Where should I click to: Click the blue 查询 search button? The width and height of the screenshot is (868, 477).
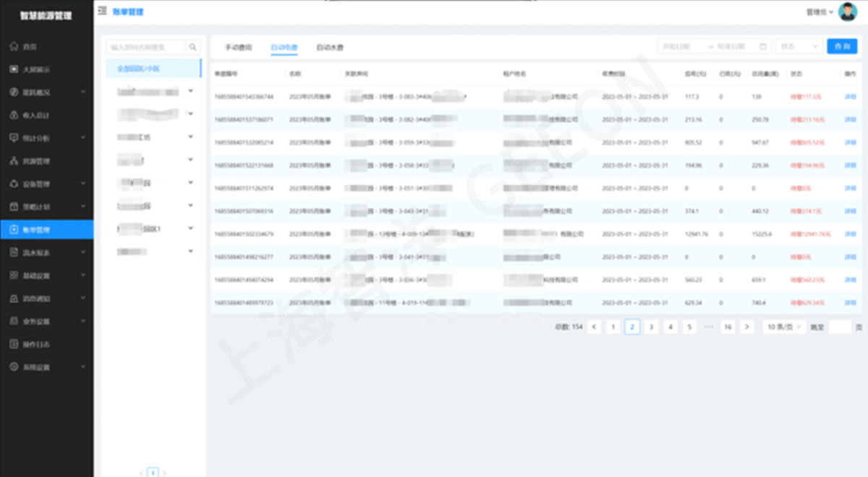click(x=842, y=46)
